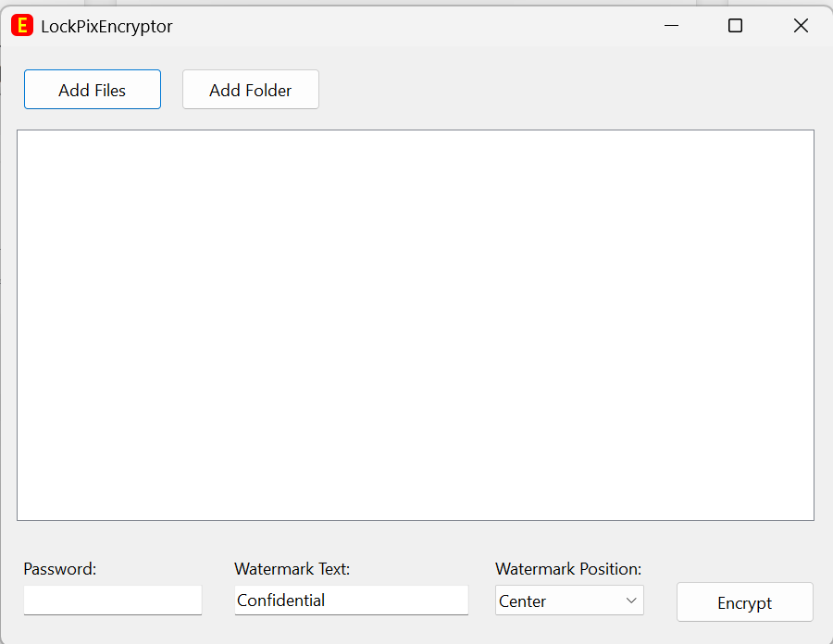Click the Add Files button
This screenshot has width=833, height=644.
92,89
